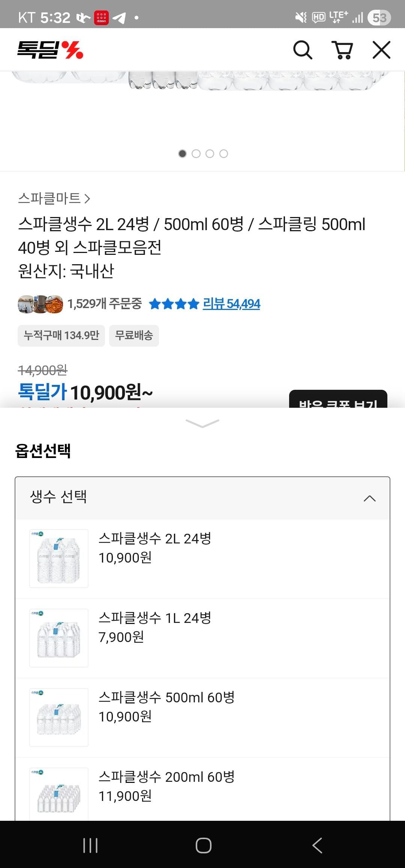Jump to third product image dot

(x=210, y=154)
